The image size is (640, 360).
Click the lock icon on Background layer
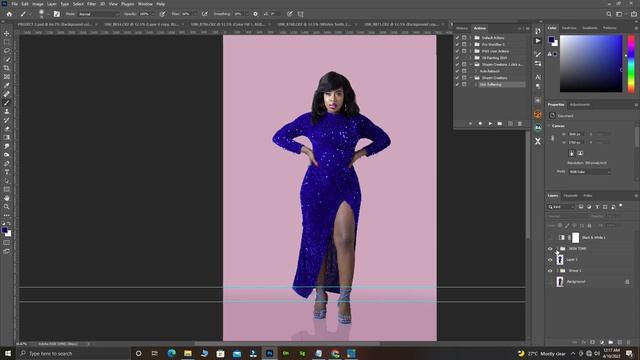coord(627,282)
